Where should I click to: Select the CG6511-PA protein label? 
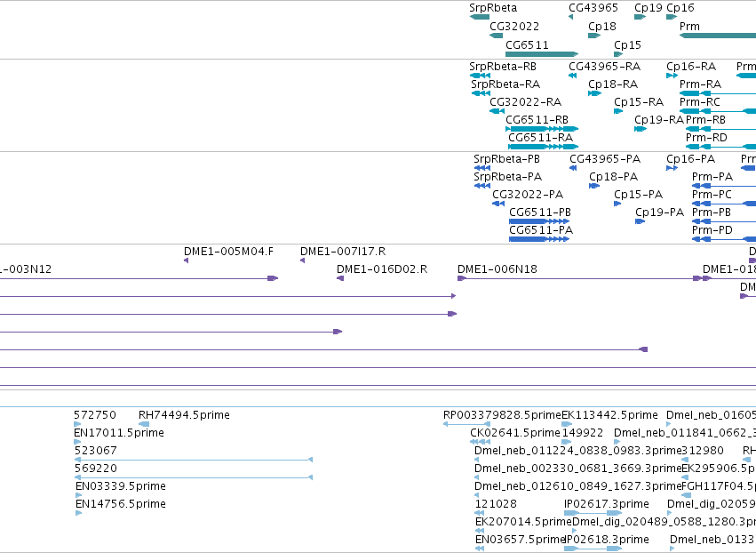[x=541, y=230]
